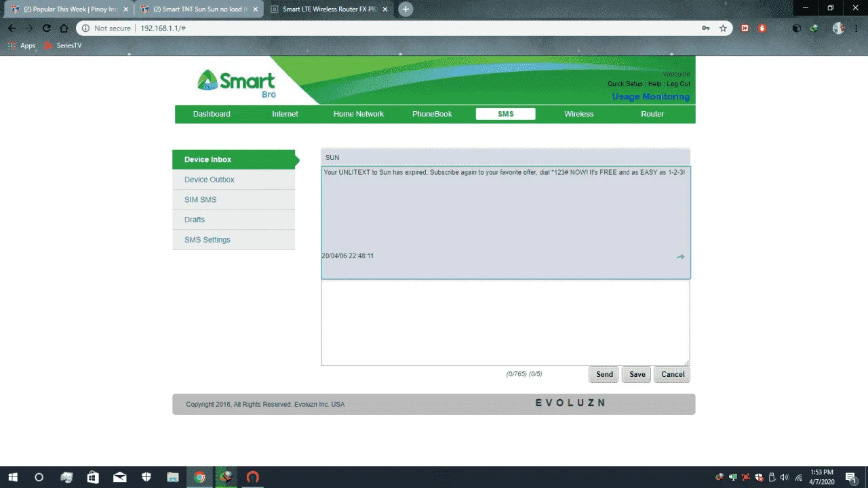The height and width of the screenshot is (488, 868).
Task: Open Device Outbox in the sidebar
Action: (x=234, y=180)
